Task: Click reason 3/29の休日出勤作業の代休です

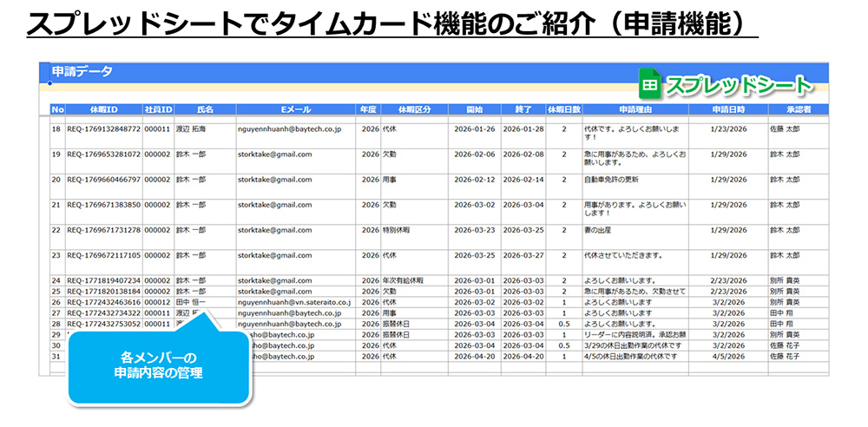Action: [633, 345]
